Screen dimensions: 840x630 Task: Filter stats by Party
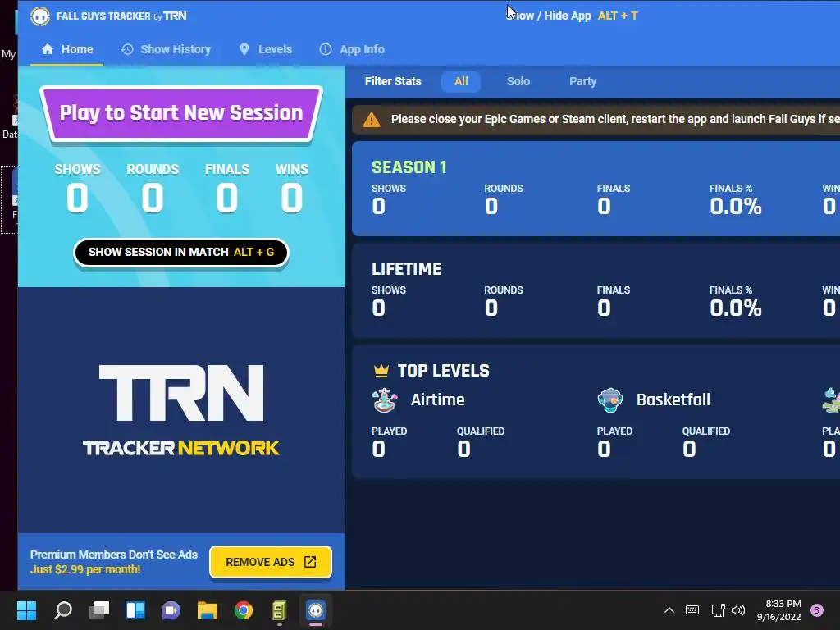(582, 81)
